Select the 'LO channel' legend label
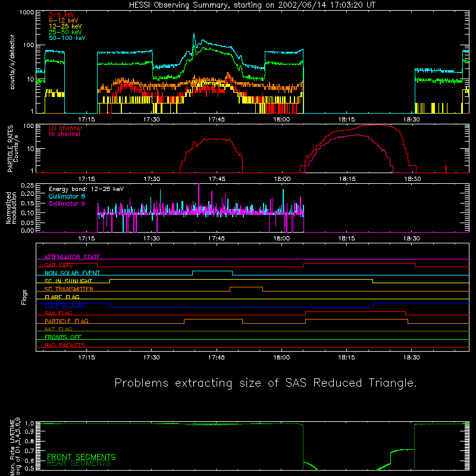The image size is (476, 476). (x=65, y=128)
